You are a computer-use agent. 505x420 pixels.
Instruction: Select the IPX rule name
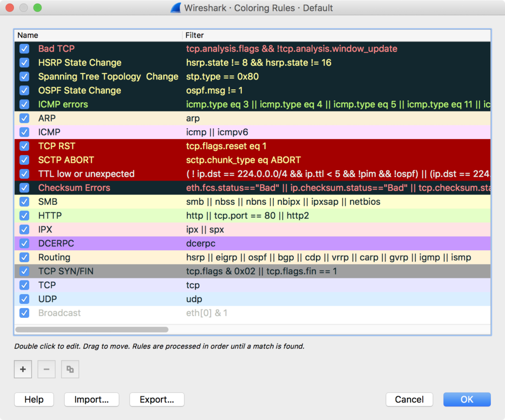tap(45, 229)
